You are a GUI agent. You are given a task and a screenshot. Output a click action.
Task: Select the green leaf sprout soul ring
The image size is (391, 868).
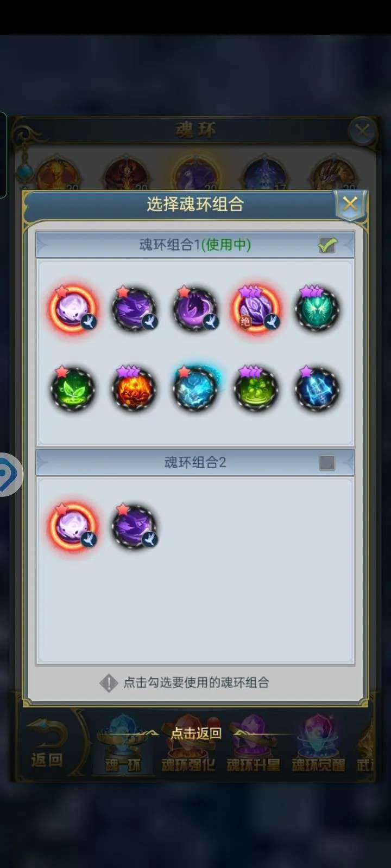(x=73, y=389)
